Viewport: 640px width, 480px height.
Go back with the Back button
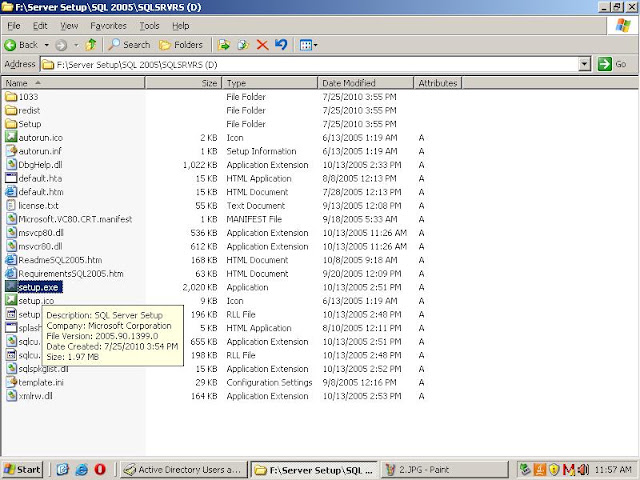coord(21,45)
